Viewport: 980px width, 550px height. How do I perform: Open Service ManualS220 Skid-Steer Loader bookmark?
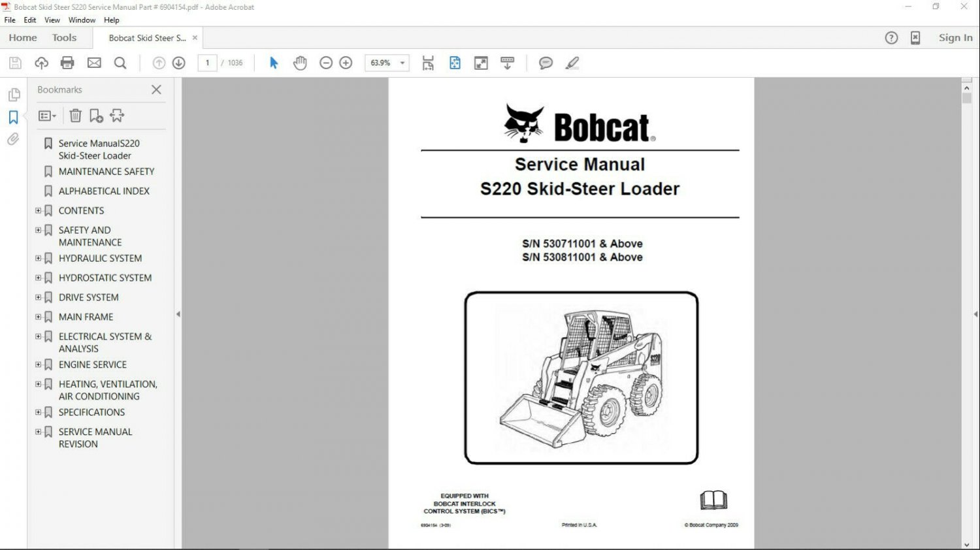click(x=99, y=150)
